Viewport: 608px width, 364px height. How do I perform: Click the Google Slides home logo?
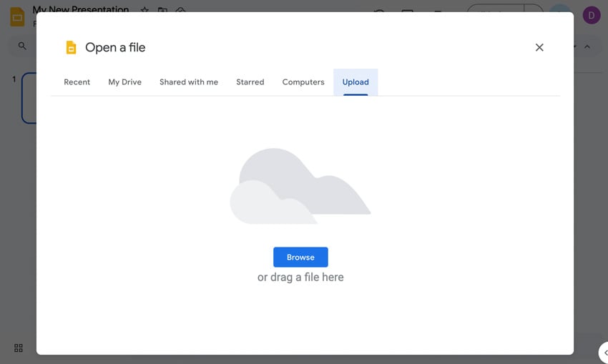click(17, 16)
